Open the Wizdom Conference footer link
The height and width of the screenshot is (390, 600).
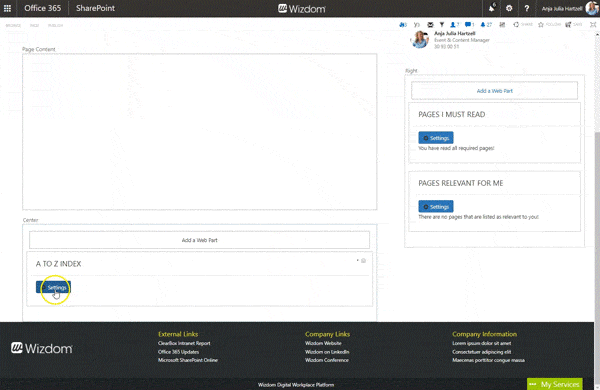coord(327,360)
